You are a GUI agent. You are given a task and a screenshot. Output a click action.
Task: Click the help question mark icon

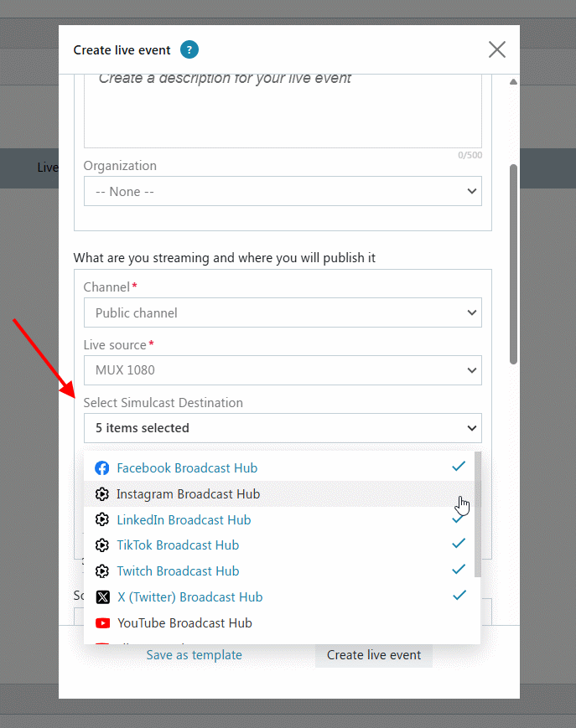(x=189, y=49)
